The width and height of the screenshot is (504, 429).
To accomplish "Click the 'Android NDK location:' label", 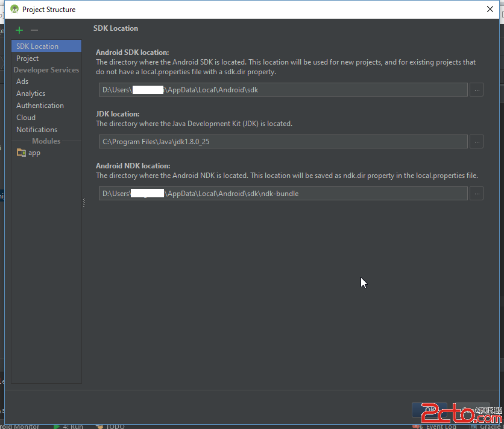I will [x=133, y=166].
